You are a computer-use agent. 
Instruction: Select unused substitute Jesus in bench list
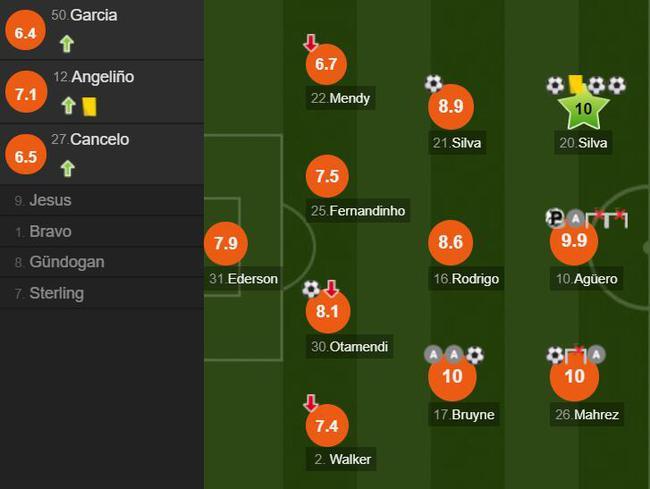point(102,200)
